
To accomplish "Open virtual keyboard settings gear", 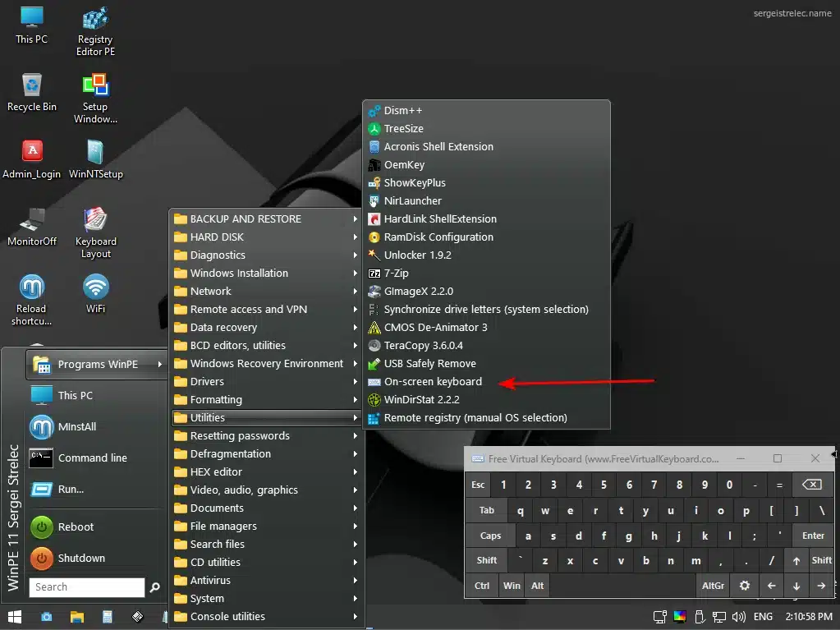I will [x=745, y=586].
